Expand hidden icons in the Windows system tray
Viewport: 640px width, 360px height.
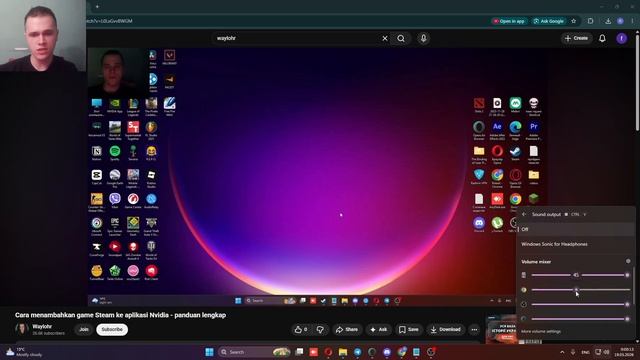click(562, 352)
